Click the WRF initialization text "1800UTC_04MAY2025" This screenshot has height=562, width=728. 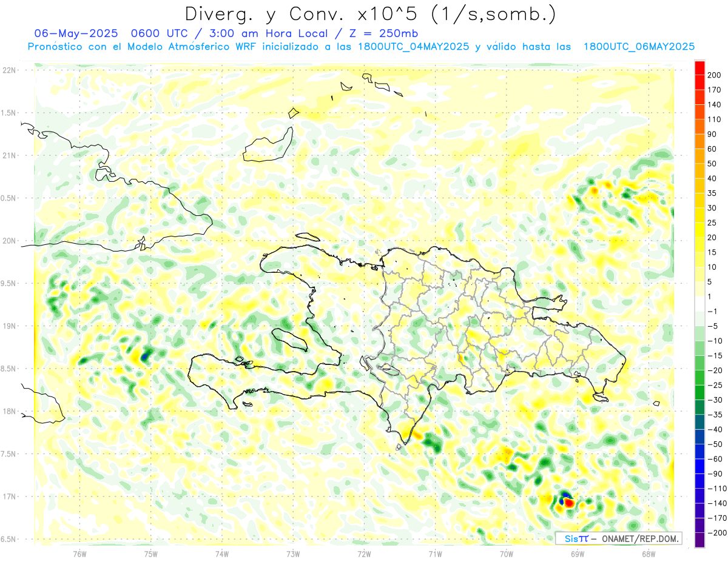413,47
